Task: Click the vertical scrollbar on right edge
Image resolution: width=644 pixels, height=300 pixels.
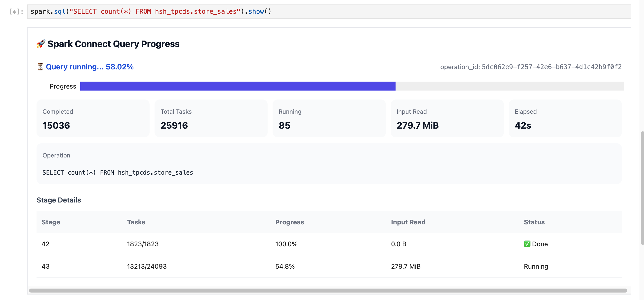Action: (x=642, y=188)
